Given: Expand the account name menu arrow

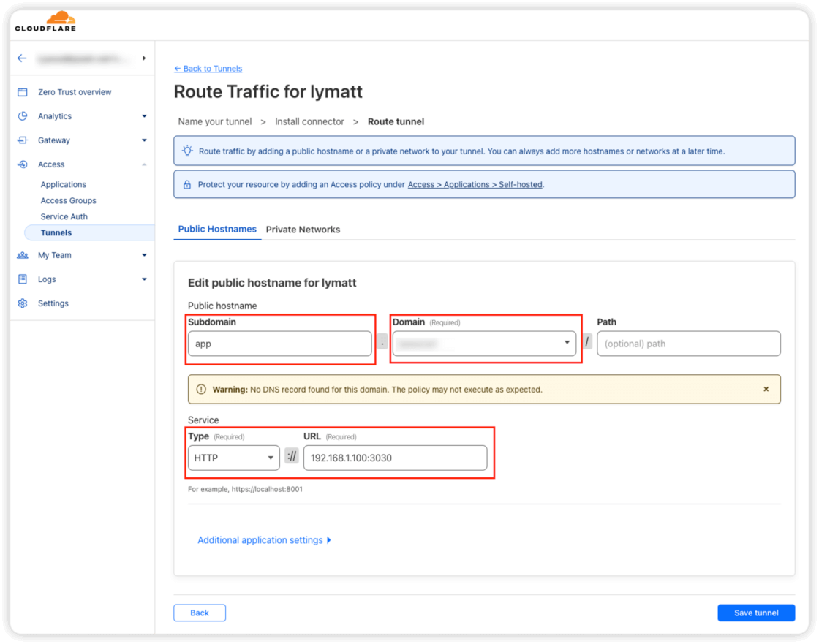Looking at the screenshot, I should point(143,58).
